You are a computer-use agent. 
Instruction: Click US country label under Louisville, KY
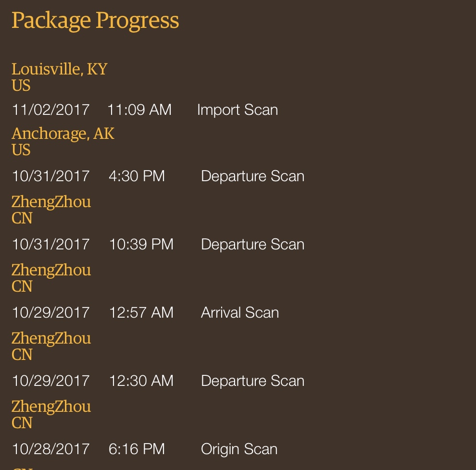(x=21, y=86)
